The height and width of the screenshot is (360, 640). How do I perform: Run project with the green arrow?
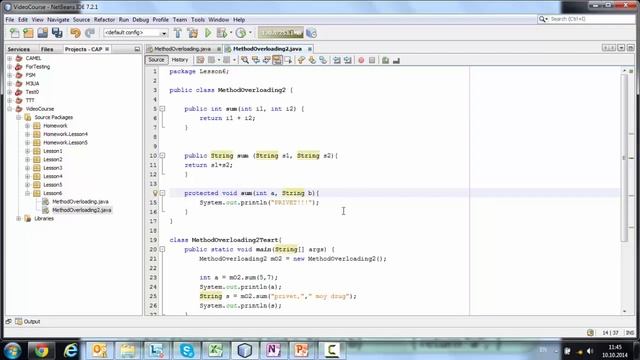click(x=208, y=33)
